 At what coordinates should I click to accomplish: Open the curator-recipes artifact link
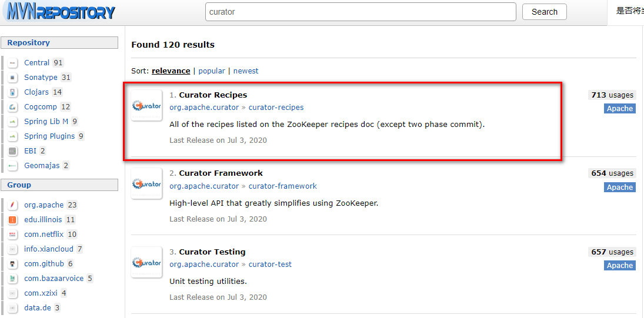click(x=276, y=108)
